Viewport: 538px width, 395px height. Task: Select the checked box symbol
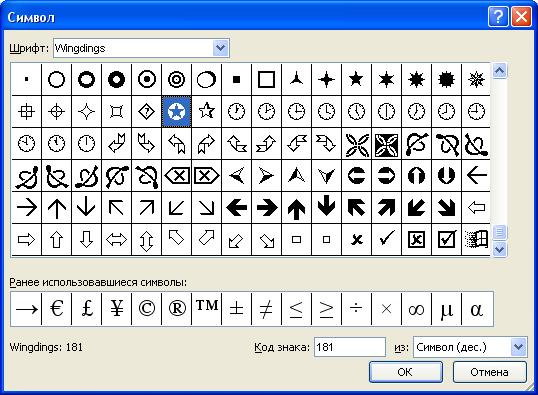point(446,240)
